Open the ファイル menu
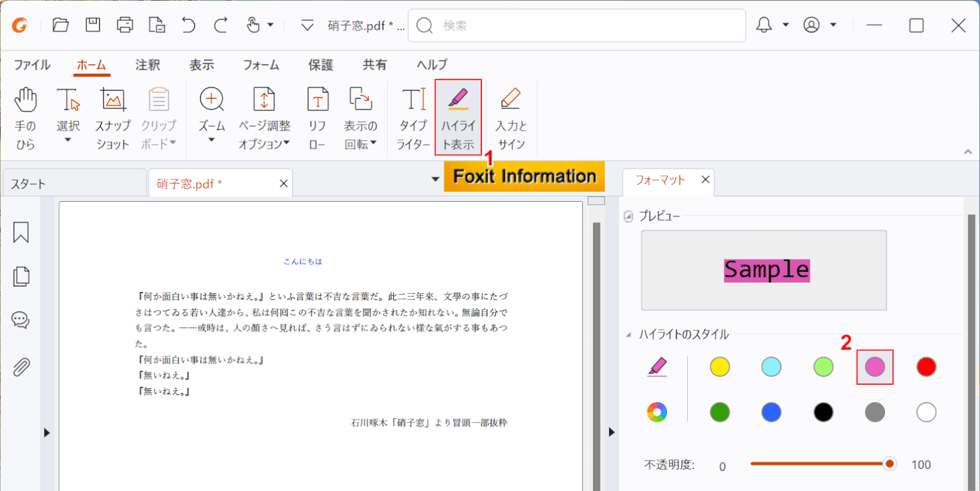 pyautogui.click(x=32, y=65)
